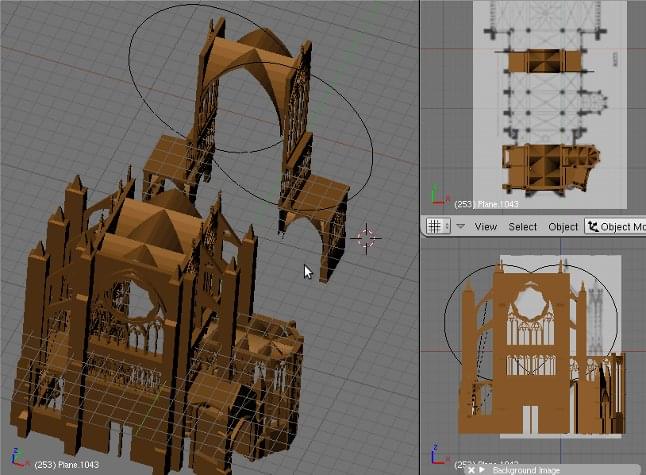Image resolution: width=646 pixels, height=475 pixels.
Task: Open the Object Mode dropdown
Action: pyautogui.click(x=615, y=227)
